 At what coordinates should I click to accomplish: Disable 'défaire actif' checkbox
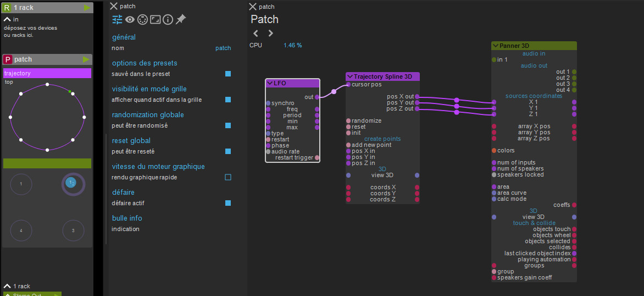pyautogui.click(x=228, y=203)
